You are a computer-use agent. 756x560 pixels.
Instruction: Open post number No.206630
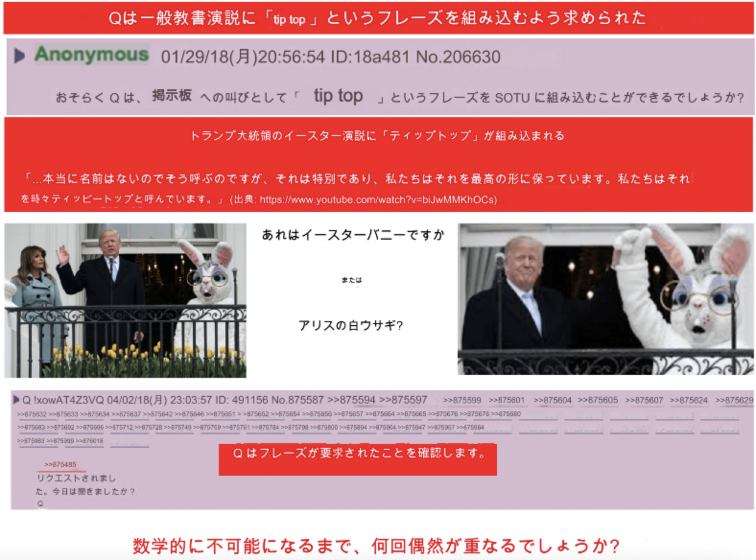[x=458, y=57]
